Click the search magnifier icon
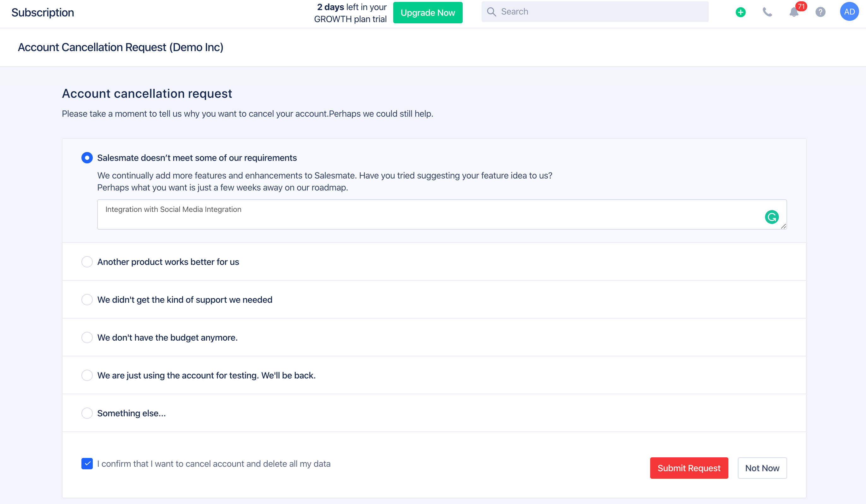This screenshot has height=504, width=866. click(x=491, y=12)
